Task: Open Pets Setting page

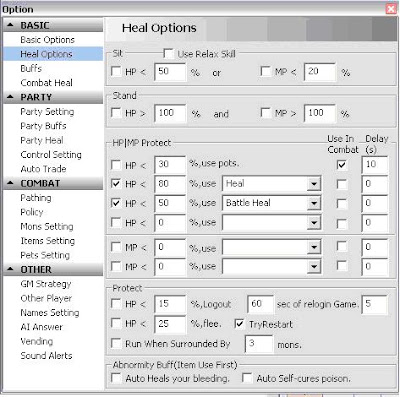Action: (45, 255)
